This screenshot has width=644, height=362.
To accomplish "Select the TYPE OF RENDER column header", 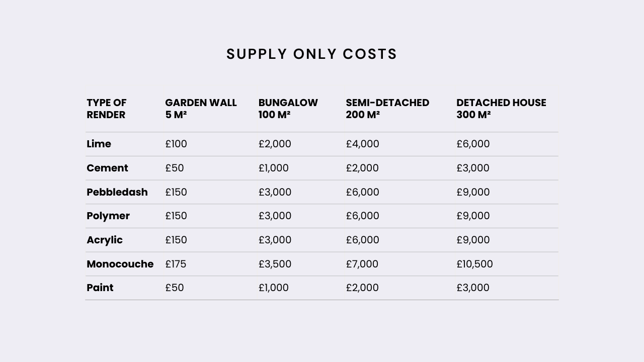I will (x=107, y=109).
